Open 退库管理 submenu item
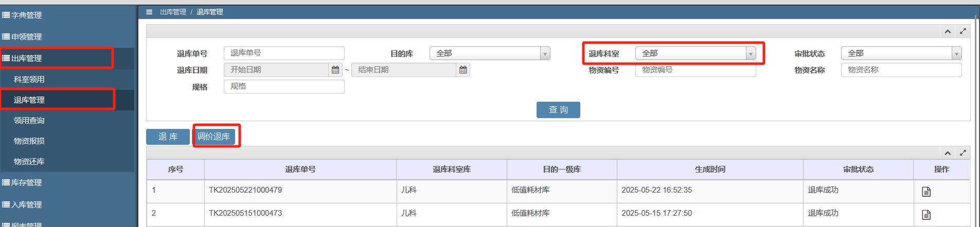 67,100
